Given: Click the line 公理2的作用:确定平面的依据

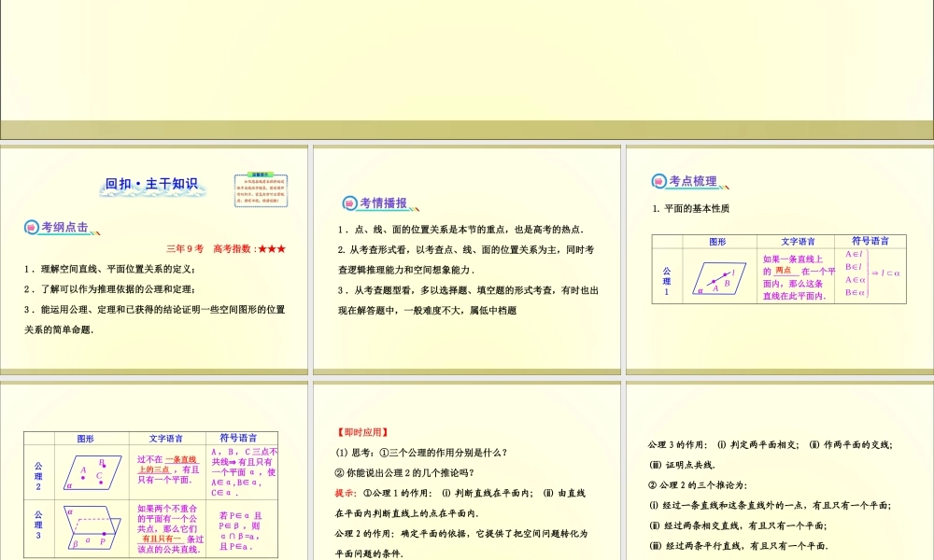Looking at the screenshot, I should pos(461,533).
